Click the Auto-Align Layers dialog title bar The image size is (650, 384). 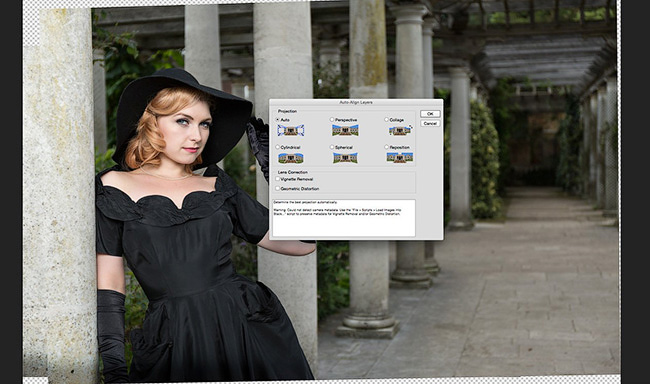coord(356,102)
